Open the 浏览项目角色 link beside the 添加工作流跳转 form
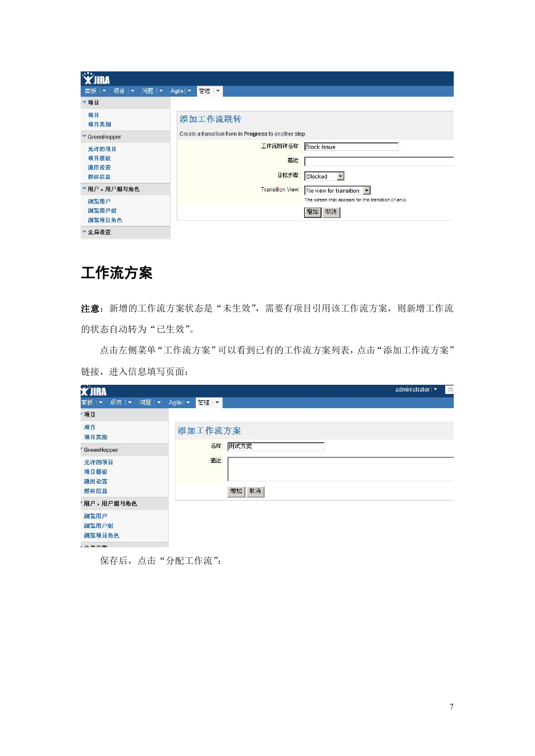The height and width of the screenshot is (756, 535). tap(105, 220)
